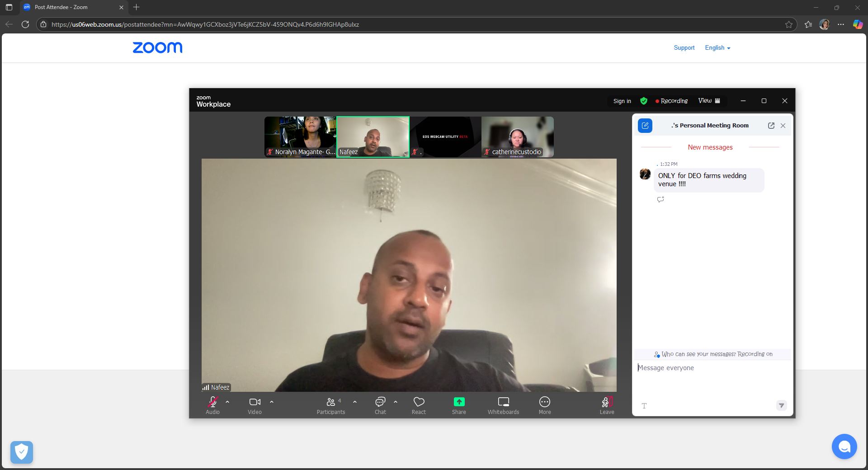Click the Leave meeting icon

607,402
